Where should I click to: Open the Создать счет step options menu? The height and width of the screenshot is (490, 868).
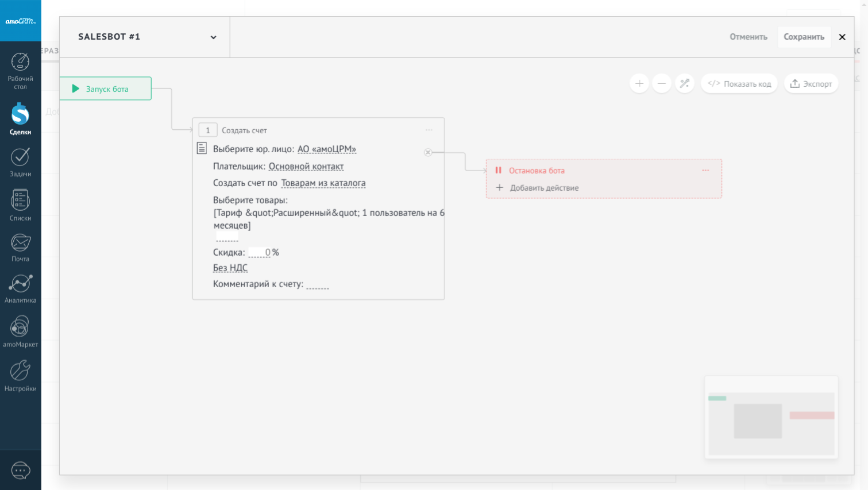pos(429,130)
